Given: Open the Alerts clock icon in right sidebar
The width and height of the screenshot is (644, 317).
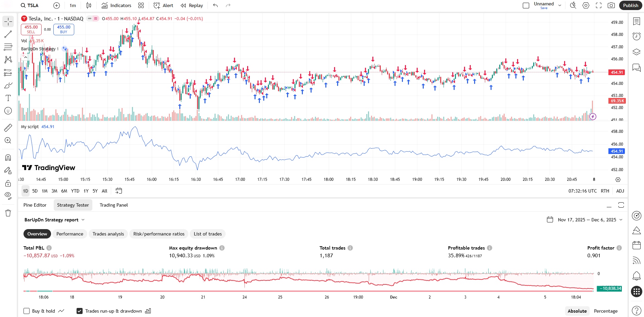Looking at the screenshot, I should coord(636,36).
